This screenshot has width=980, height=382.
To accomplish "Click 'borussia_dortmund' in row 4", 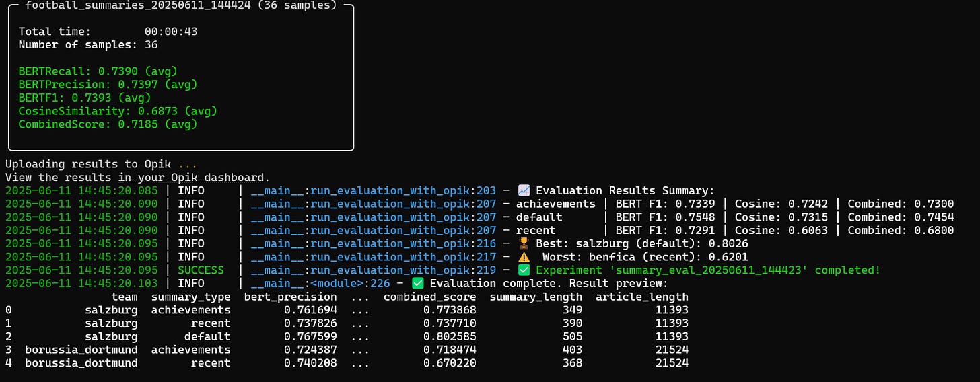I will click(x=81, y=362).
